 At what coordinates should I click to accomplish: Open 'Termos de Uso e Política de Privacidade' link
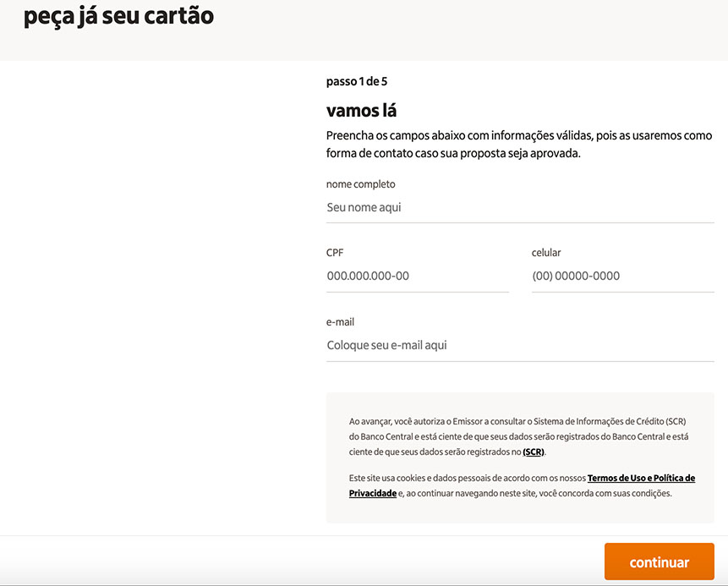coord(641,478)
